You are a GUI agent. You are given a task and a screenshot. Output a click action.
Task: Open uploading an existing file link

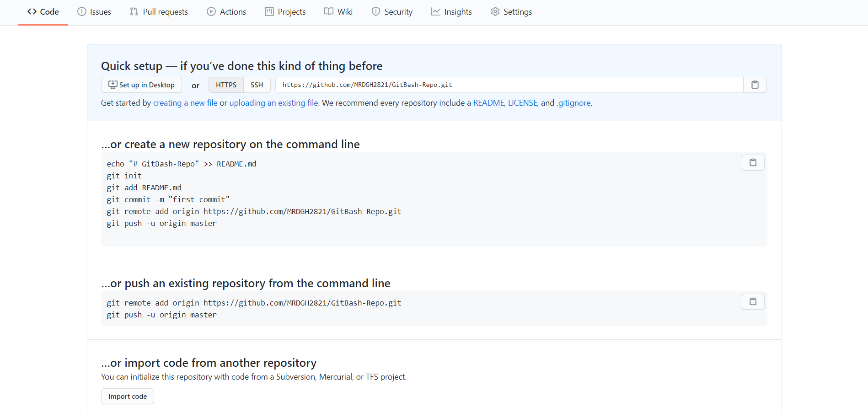click(x=273, y=103)
